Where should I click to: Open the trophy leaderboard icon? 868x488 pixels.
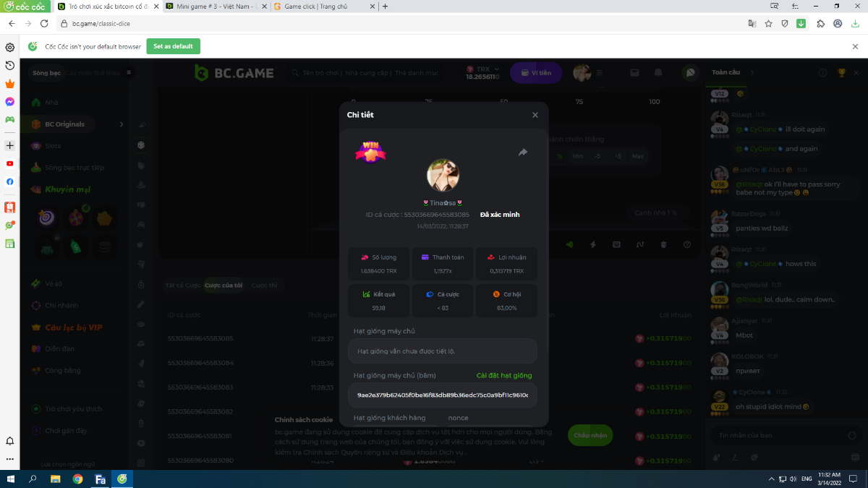click(841, 73)
